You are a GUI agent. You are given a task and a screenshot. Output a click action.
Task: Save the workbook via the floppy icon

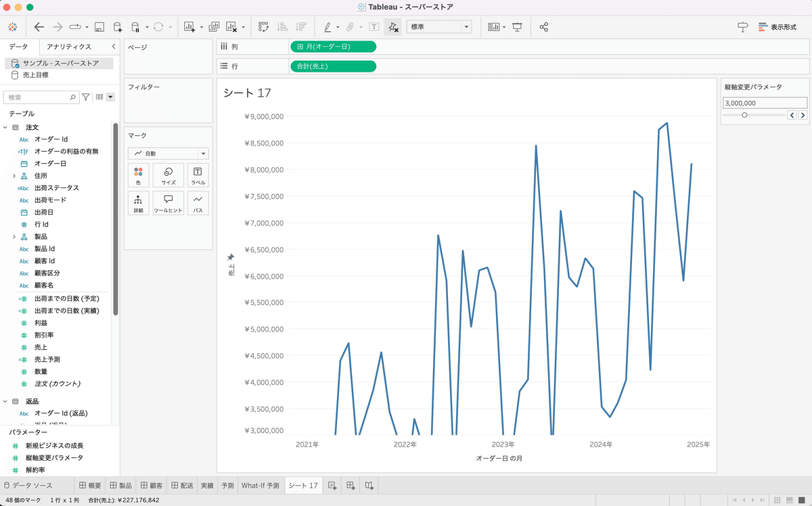coord(99,27)
